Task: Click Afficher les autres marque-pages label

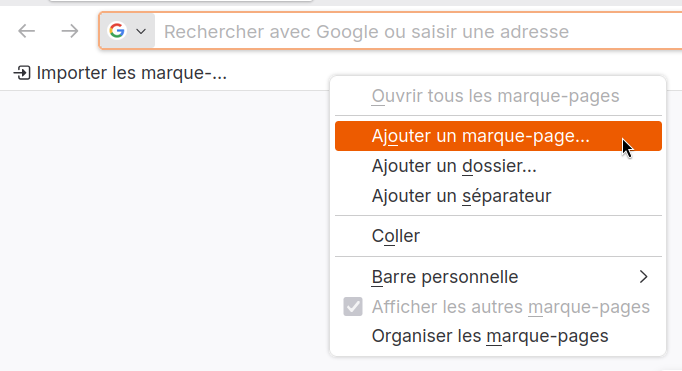Action: click(x=511, y=307)
